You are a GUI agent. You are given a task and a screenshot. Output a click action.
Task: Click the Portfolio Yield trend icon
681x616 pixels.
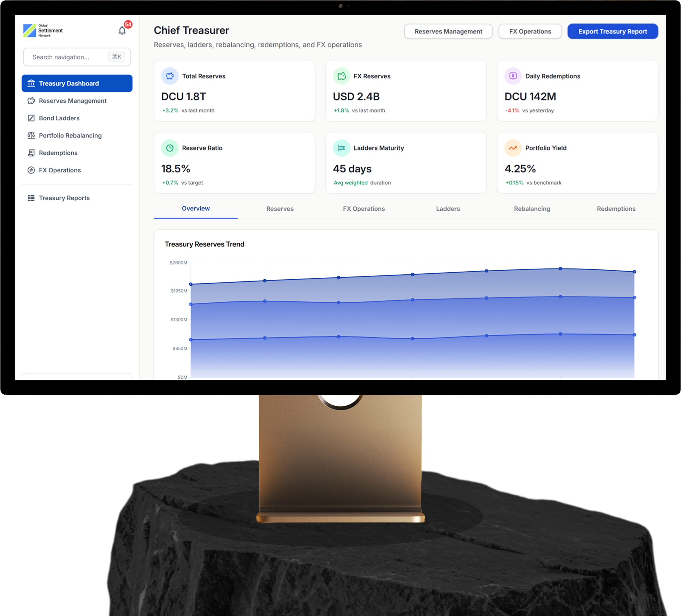tap(513, 148)
